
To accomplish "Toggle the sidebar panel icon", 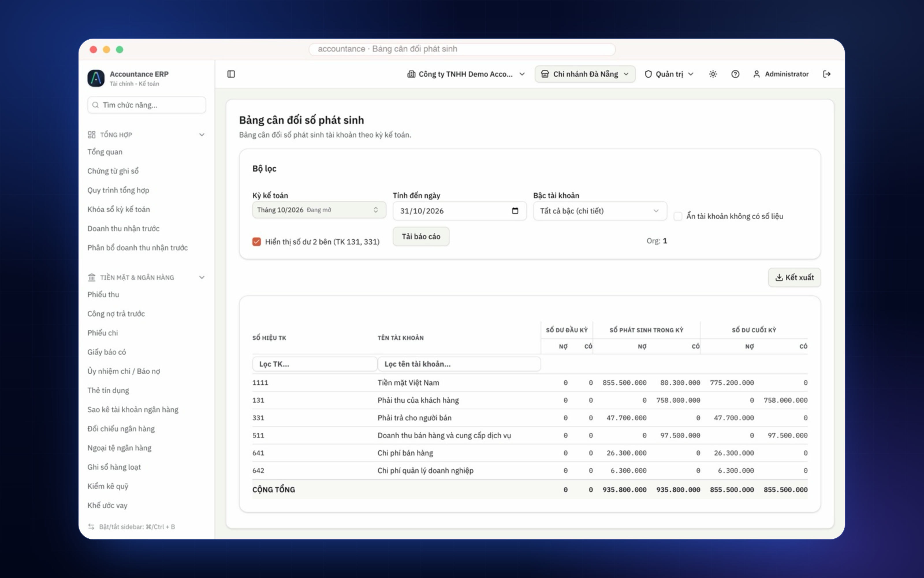I will [x=231, y=74].
